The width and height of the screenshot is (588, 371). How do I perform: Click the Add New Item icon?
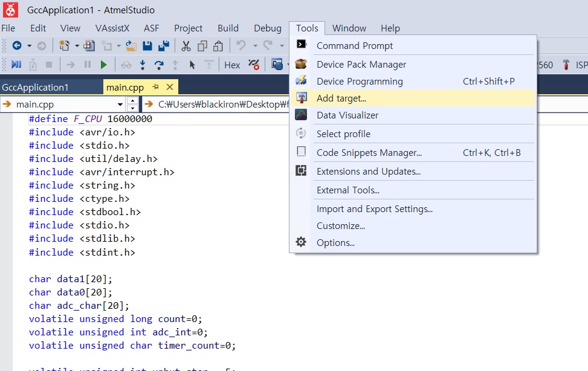tap(107, 46)
